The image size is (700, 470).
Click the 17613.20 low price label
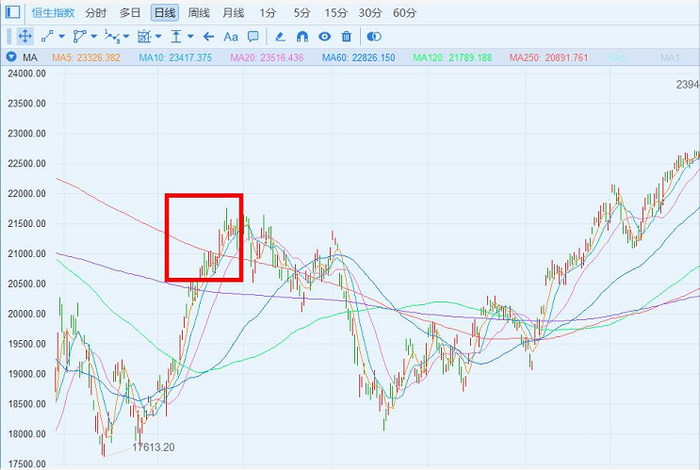pyautogui.click(x=153, y=447)
